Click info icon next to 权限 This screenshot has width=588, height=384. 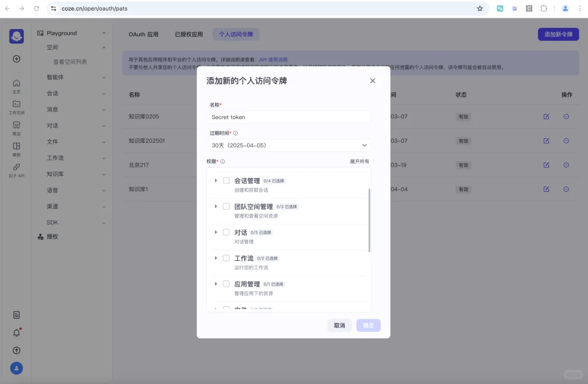click(223, 161)
